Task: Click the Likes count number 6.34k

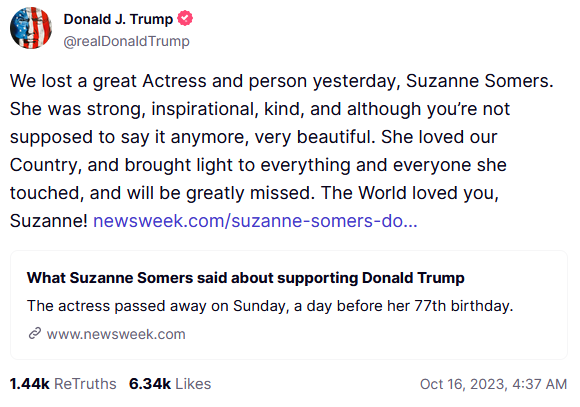Action: [x=150, y=384]
